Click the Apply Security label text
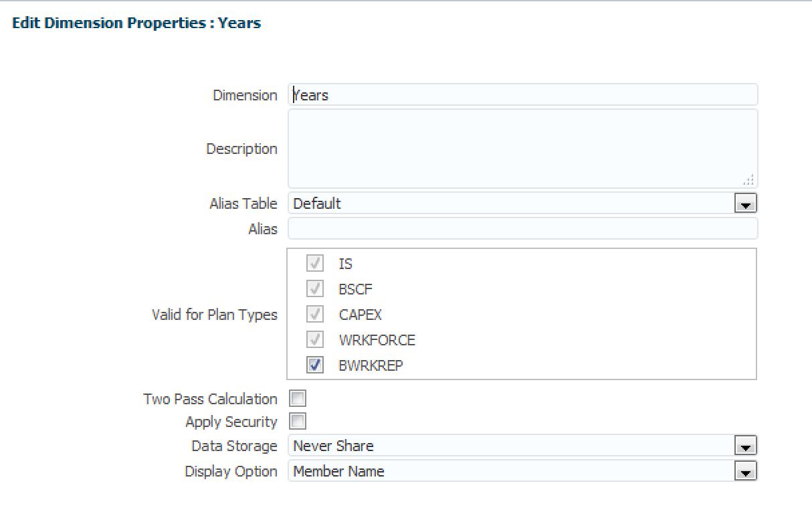The width and height of the screenshot is (812, 514). [x=231, y=422]
